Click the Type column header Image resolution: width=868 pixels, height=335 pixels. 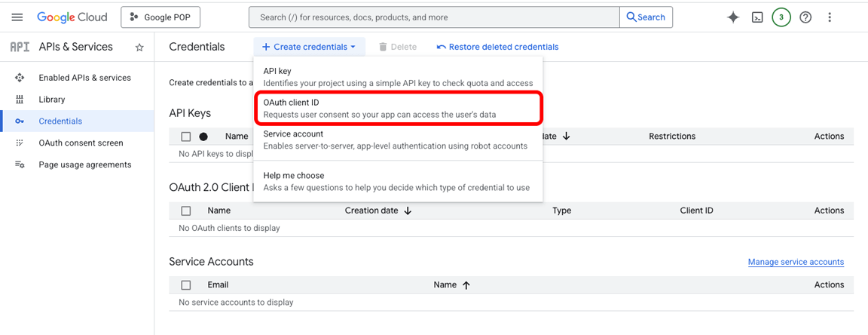562,211
